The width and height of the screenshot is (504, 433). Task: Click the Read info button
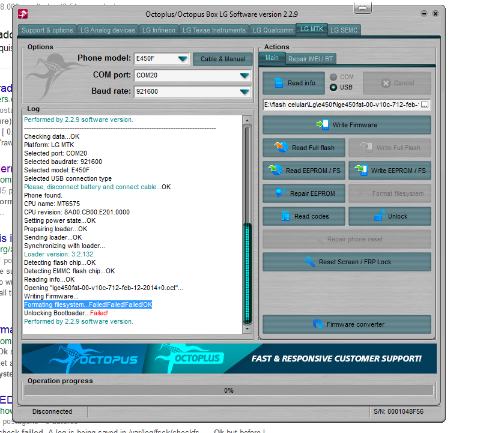[x=294, y=83]
